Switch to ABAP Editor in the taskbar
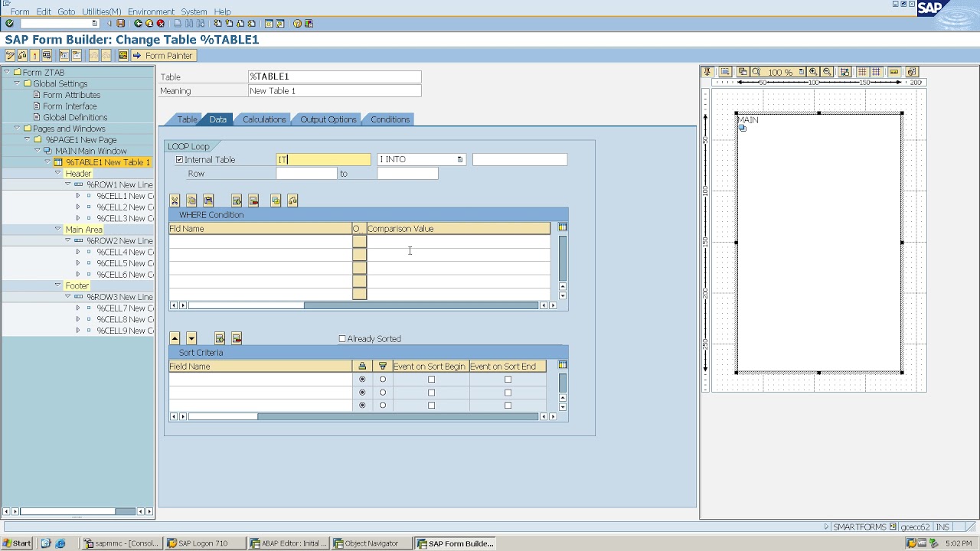Screen dimensions: 980x551 pos(289,543)
